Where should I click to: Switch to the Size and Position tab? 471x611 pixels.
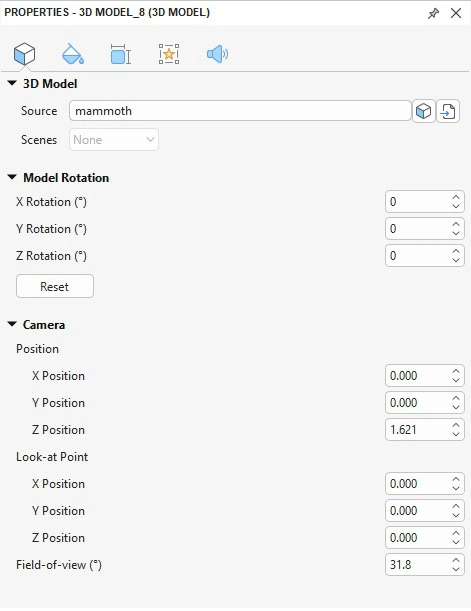coord(121,54)
